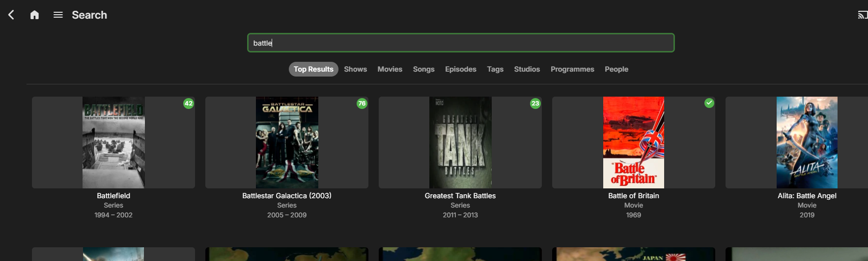Open the hamburger menu icon
The height and width of the screenshot is (261, 868).
pos(58,15)
